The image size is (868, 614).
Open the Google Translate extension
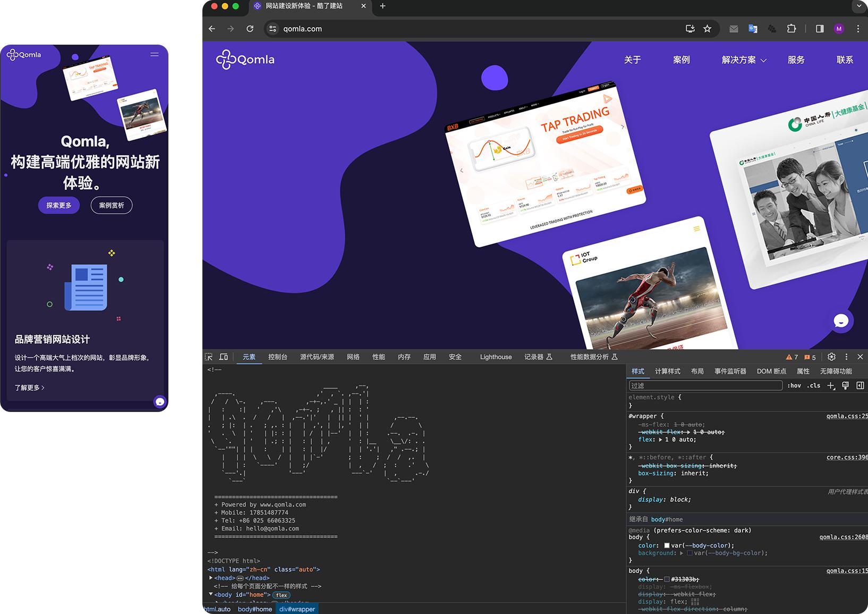(753, 29)
